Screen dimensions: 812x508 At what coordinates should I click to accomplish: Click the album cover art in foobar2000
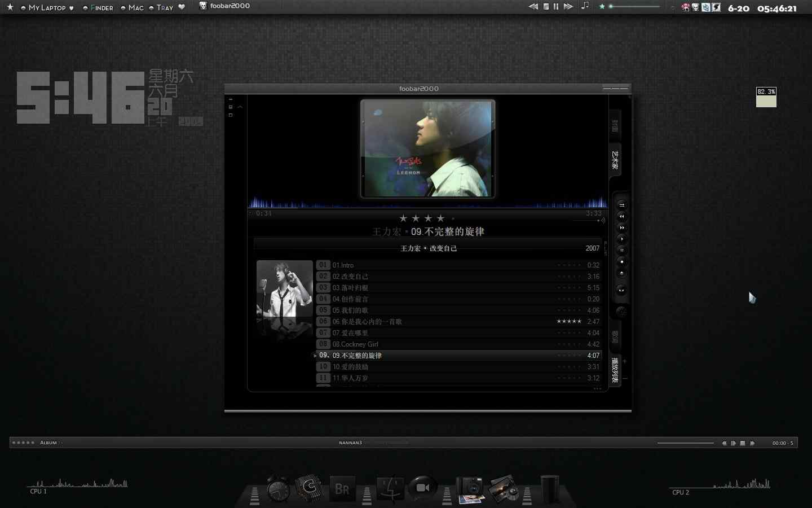tap(427, 149)
